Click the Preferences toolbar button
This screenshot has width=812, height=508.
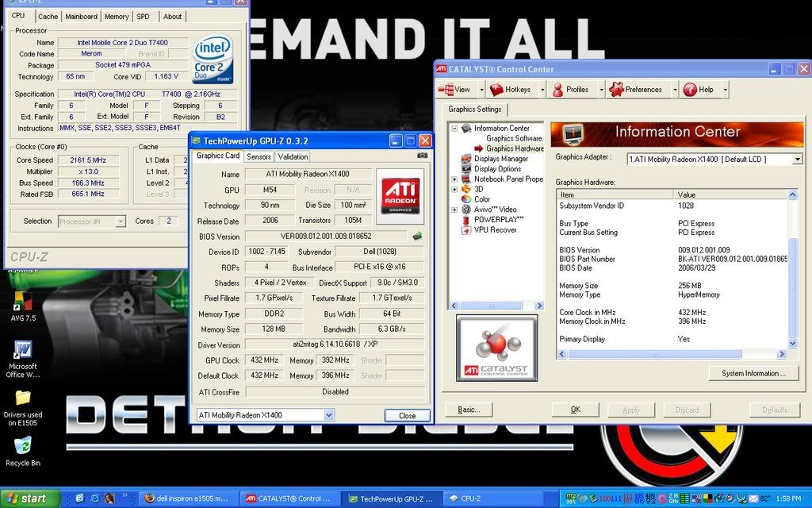[636, 90]
